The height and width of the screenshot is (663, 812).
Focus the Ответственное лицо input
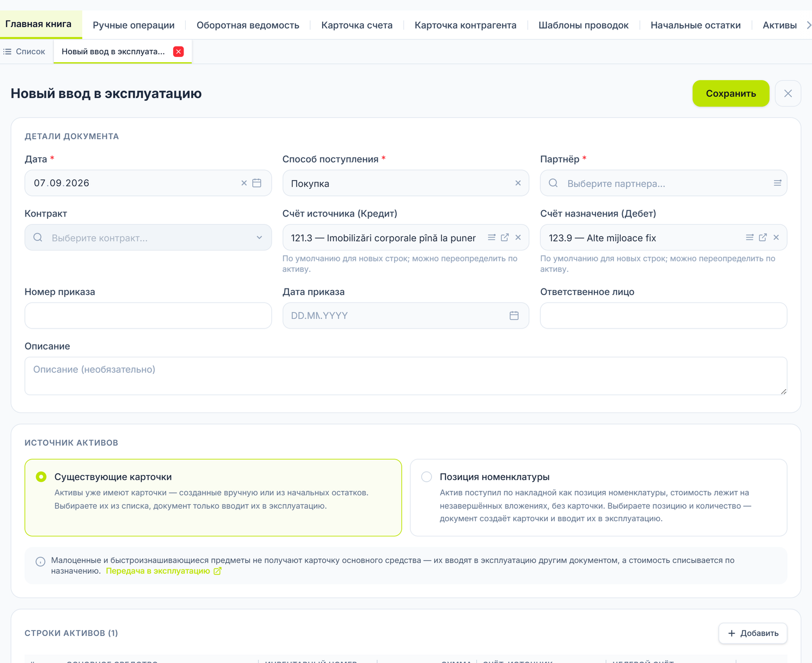tap(663, 316)
